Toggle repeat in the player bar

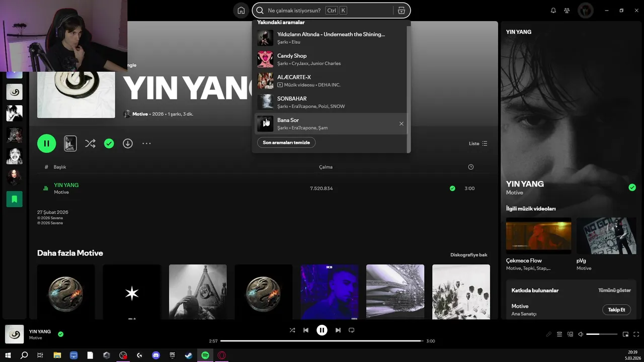(352, 330)
